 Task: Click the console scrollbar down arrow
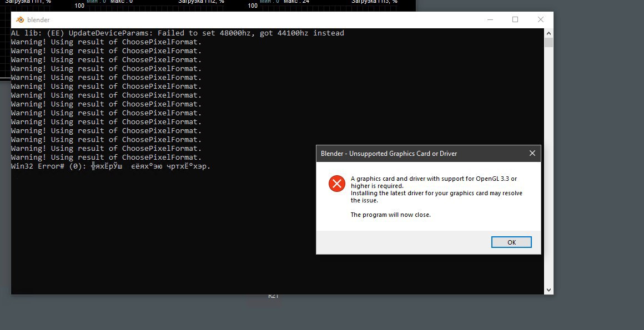click(549, 290)
